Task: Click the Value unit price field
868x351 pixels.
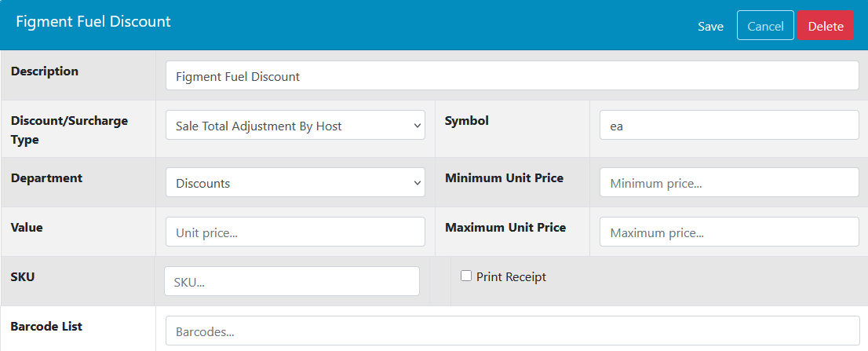Action: (296, 232)
